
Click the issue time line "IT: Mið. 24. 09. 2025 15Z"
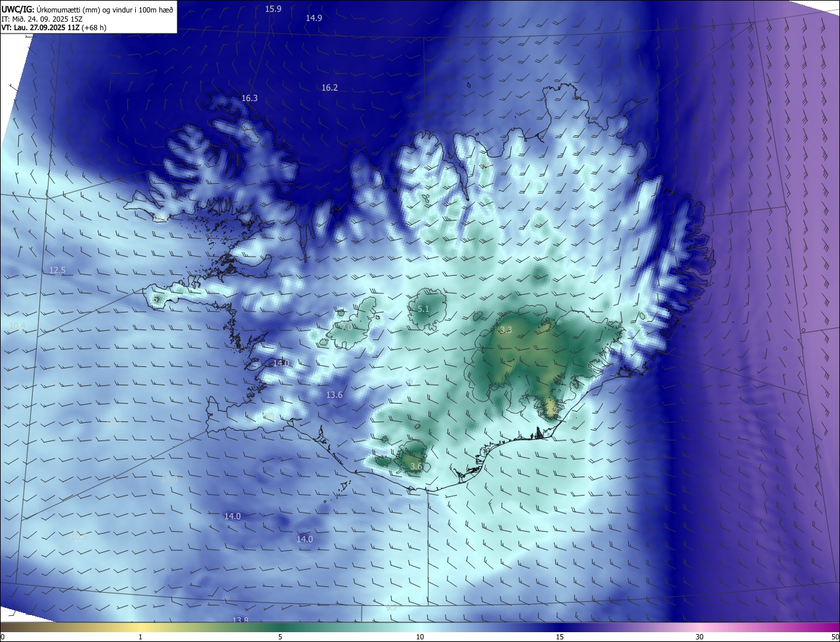click(x=42, y=18)
